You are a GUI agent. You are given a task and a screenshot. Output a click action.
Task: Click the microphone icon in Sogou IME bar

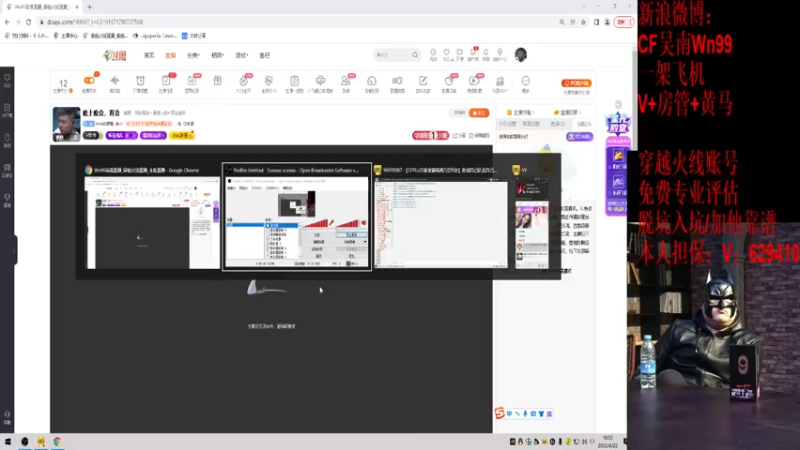(x=525, y=414)
